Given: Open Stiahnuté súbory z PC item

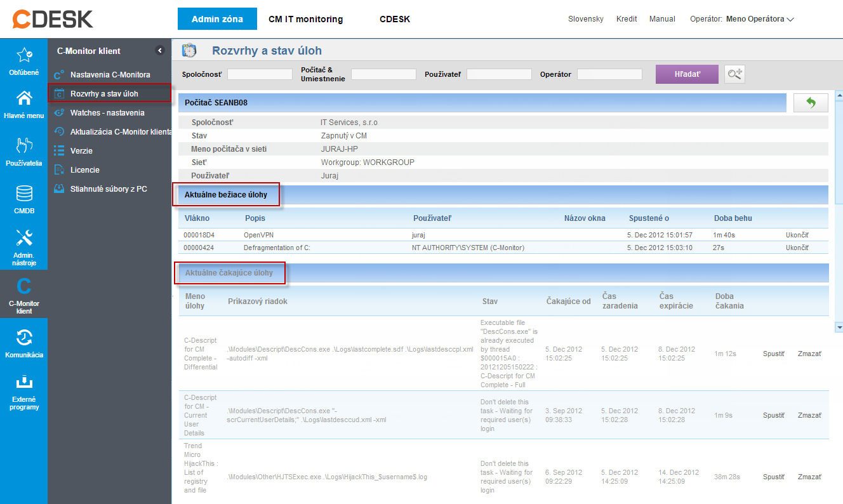Looking at the screenshot, I should click(109, 189).
